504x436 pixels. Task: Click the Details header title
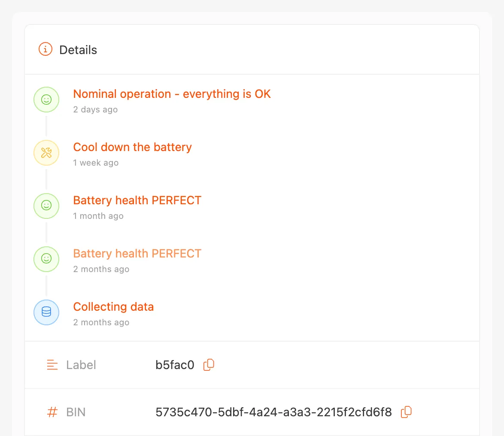click(78, 50)
